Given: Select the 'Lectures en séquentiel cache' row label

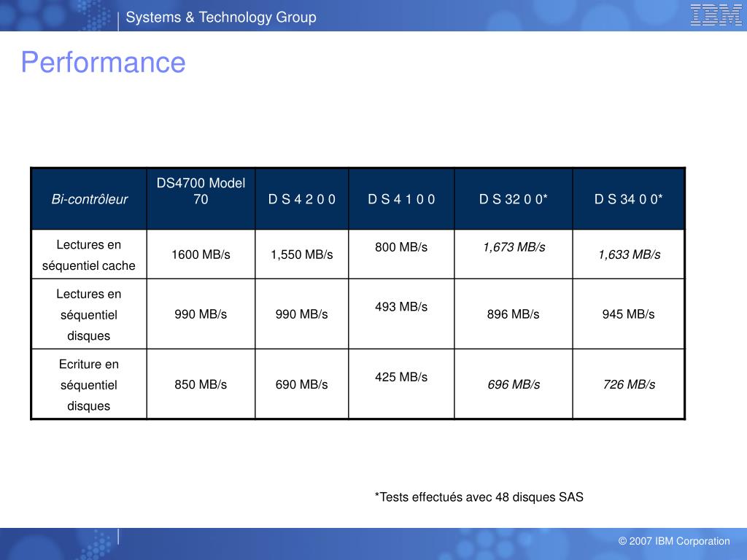Looking at the screenshot, I should (89, 254).
